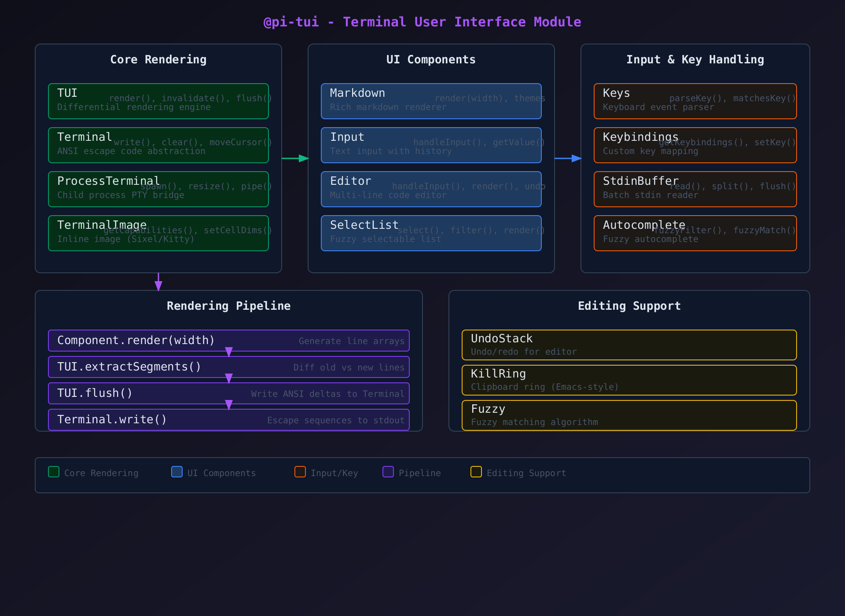Select the UndoStack box
The image size is (845, 616).
(629, 345)
